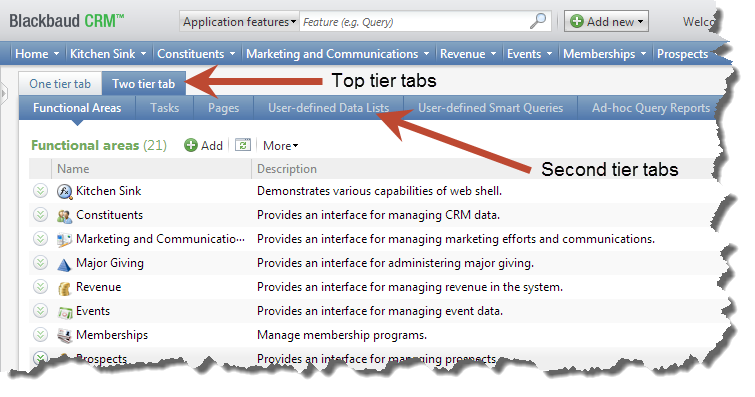The width and height of the screenshot is (755, 397).
Task: Click the green Add plus icon
Action: [191, 145]
